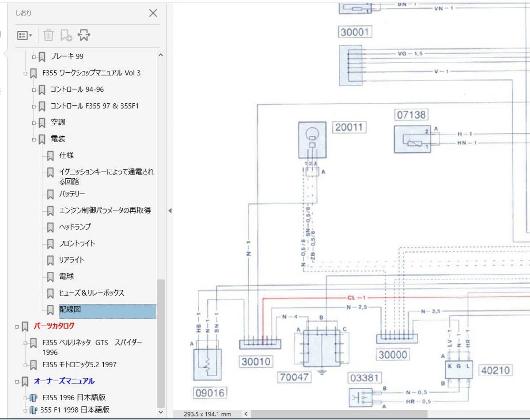The image size is (530, 420).
Task: Jump to the 電球 bookmark
Action: coord(66,276)
